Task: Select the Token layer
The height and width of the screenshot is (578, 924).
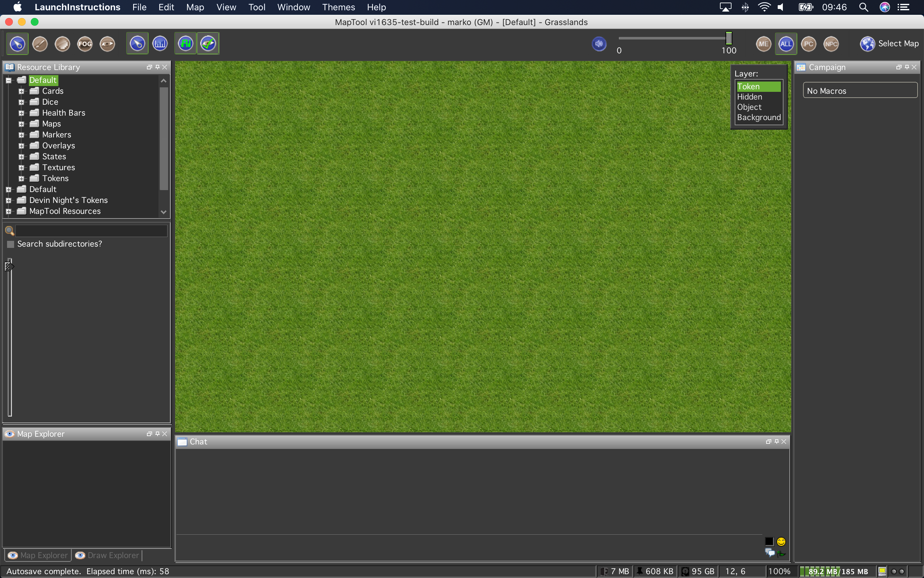Action: (x=759, y=86)
